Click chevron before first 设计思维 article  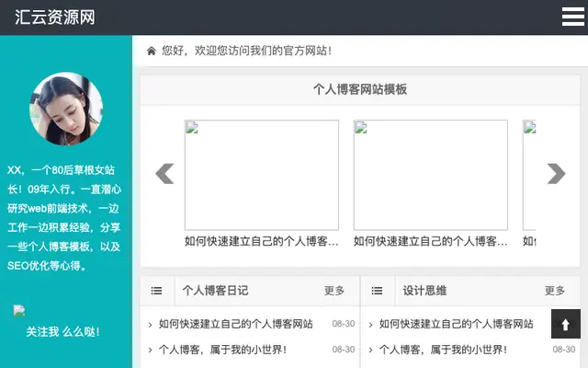370,325
